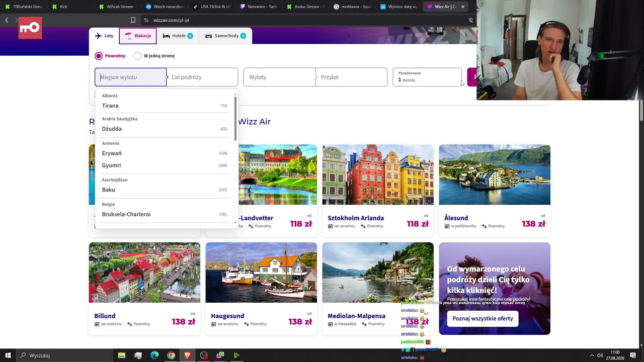Image resolution: width=644 pixels, height=362 pixels.
Task: Choose Baku GYD from the airport list
Action: click(x=165, y=190)
